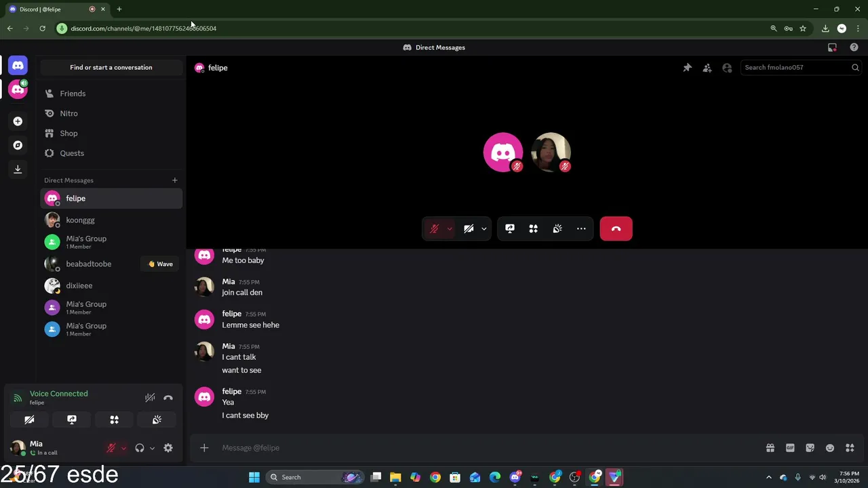
Task: Open Windows Start menu
Action: pos(254,477)
